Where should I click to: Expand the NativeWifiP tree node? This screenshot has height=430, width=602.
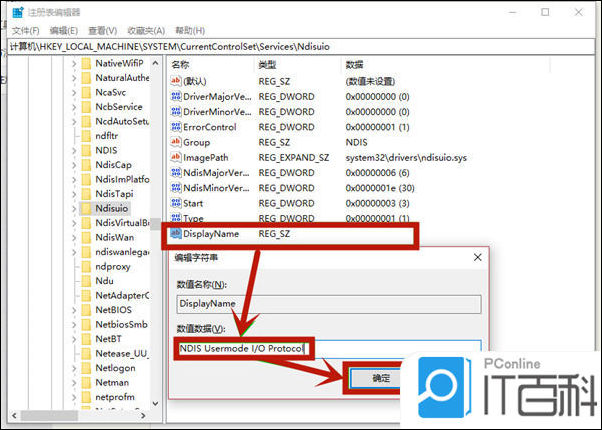point(74,63)
